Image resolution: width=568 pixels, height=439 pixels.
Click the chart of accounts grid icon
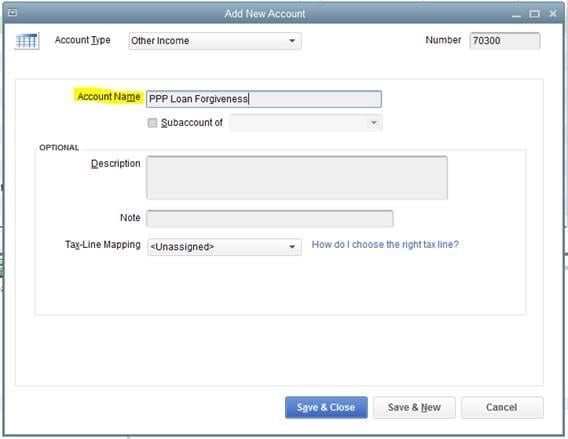coord(27,41)
